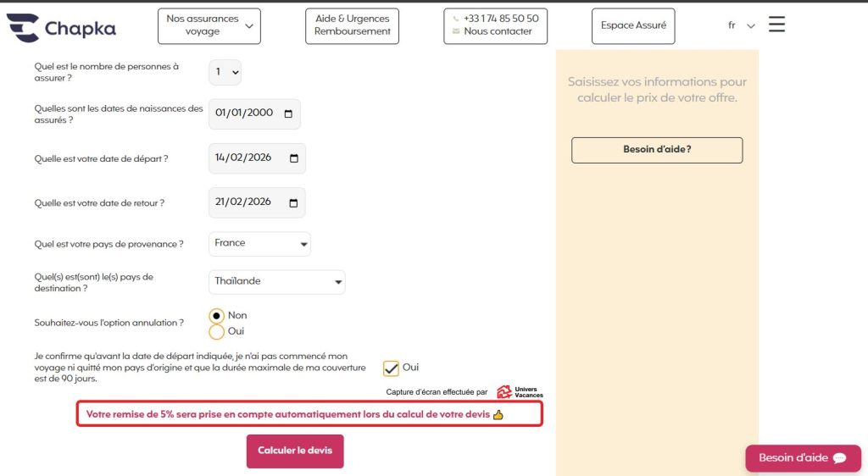Viewport: 868px width, 476px height.
Task: Select "Non" for cancellation option
Action: coord(217,316)
